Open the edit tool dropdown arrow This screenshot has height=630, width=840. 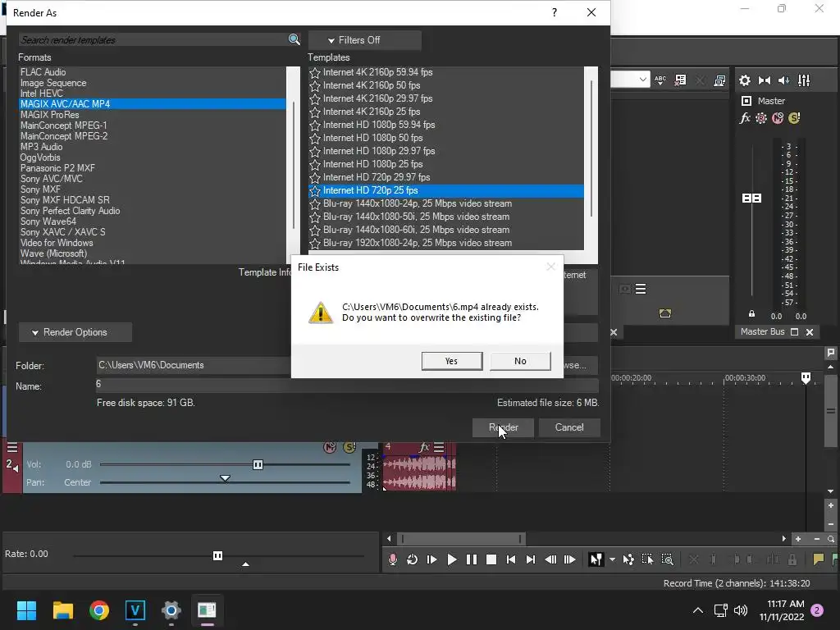click(612, 559)
